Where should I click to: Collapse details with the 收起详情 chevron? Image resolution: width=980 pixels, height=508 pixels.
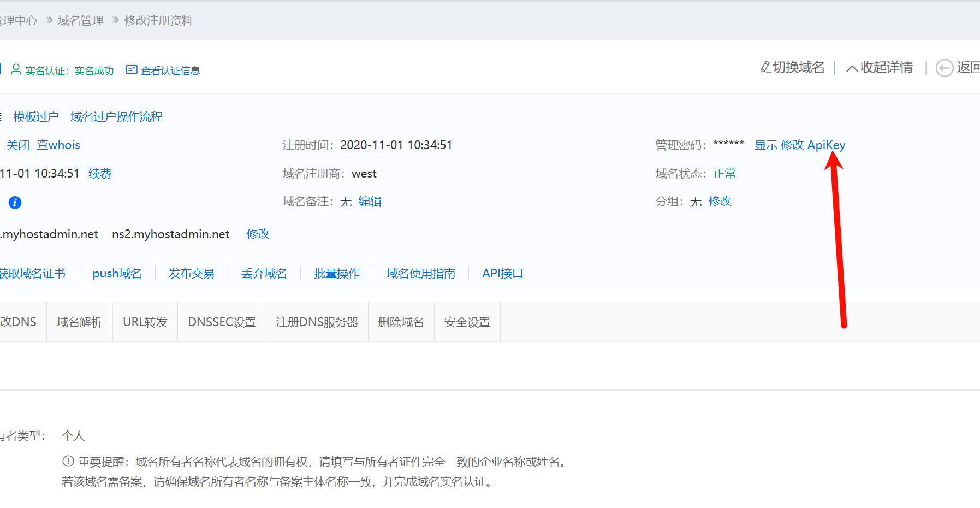tap(852, 68)
